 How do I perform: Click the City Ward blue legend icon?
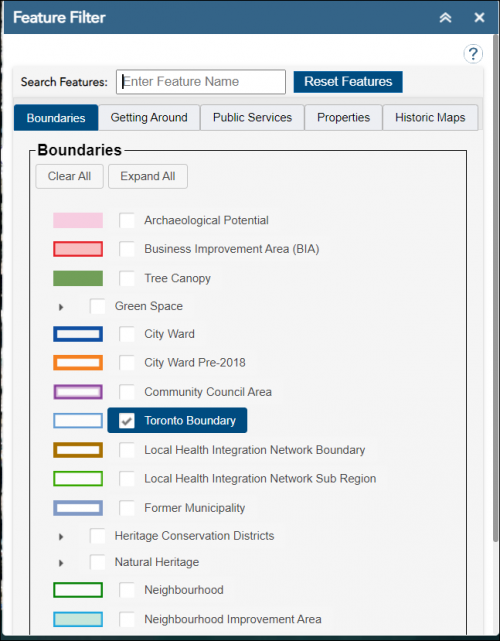[x=78, y=334]
